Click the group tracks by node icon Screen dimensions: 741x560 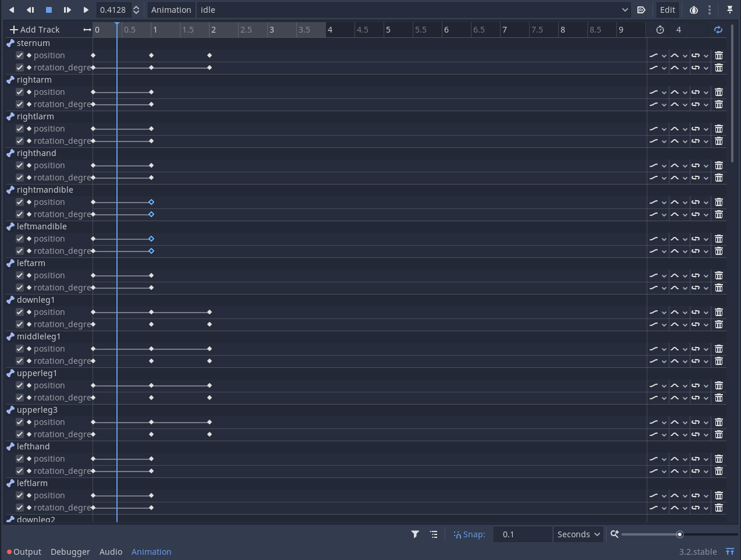tap(434, 534)
